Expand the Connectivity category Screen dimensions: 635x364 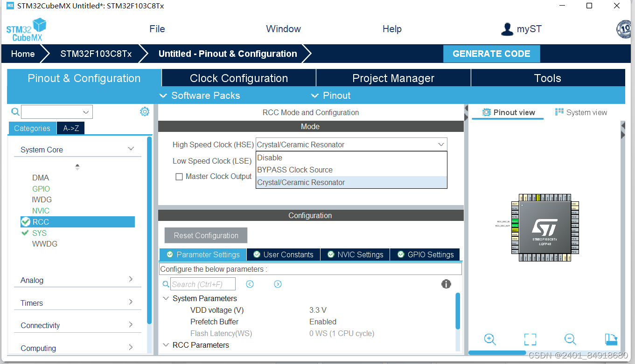(131, 324)
